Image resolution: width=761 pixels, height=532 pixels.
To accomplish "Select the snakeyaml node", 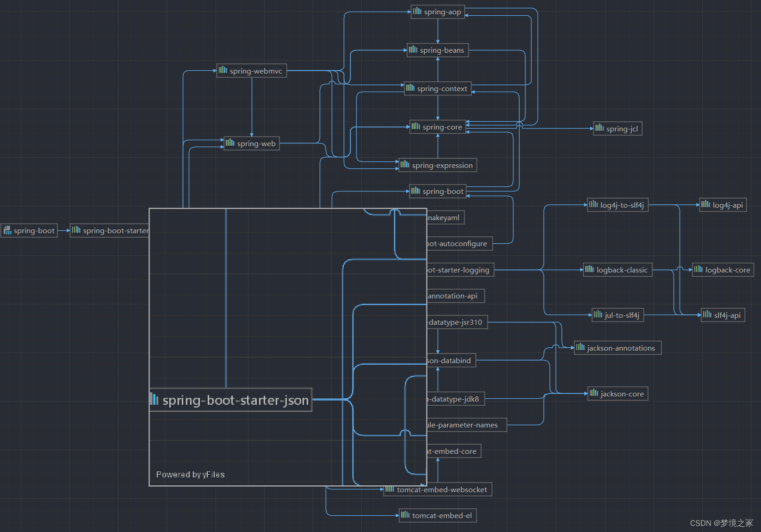I will pyautogui.click(x=445, y=217).
